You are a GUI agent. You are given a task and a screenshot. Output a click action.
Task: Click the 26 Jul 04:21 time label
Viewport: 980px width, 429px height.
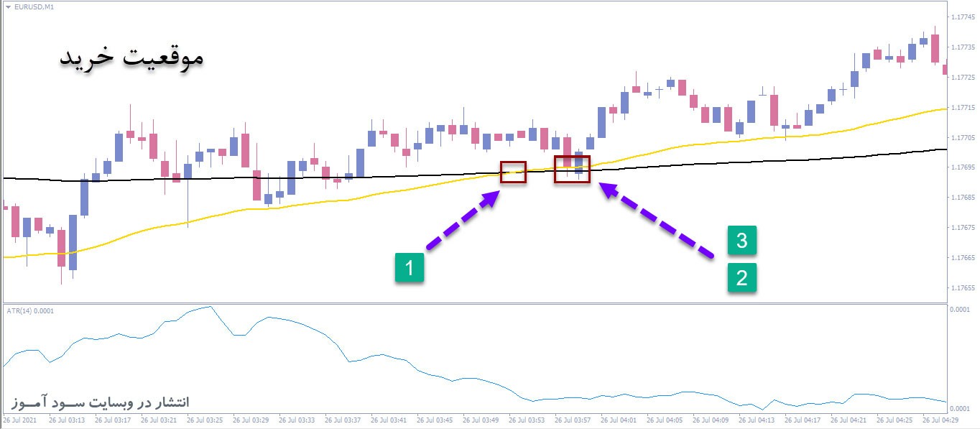[849, 420]
